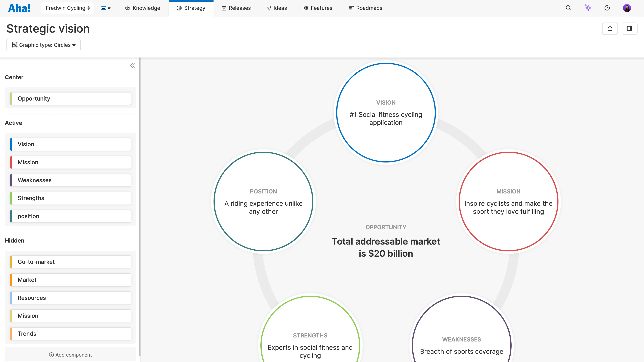Click the green color bar on Strengths component
The width and height of the screenshot is (644, 362).
(11, 198)
